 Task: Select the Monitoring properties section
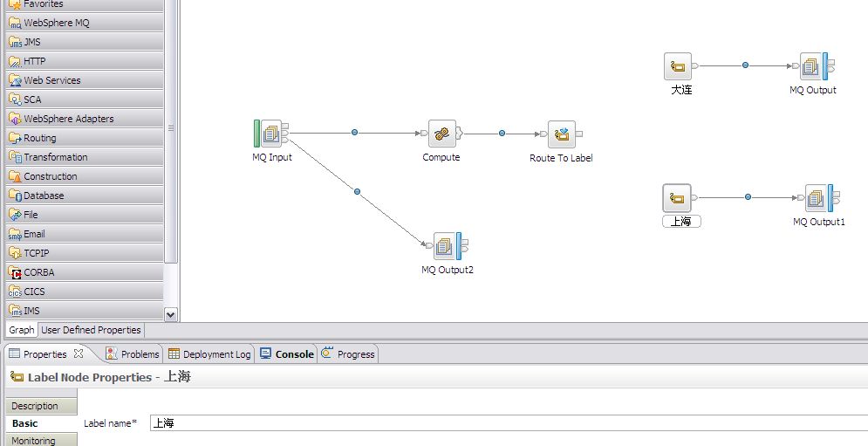[42, 441]
